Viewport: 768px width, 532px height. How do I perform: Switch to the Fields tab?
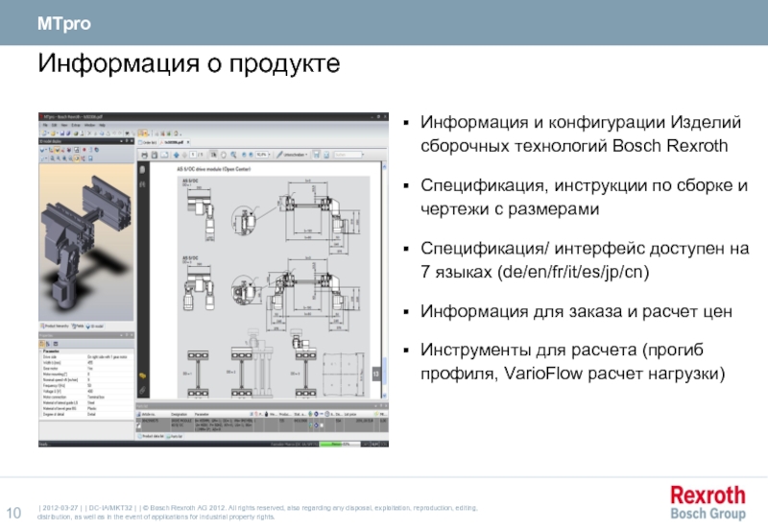(x=78, y=326)
